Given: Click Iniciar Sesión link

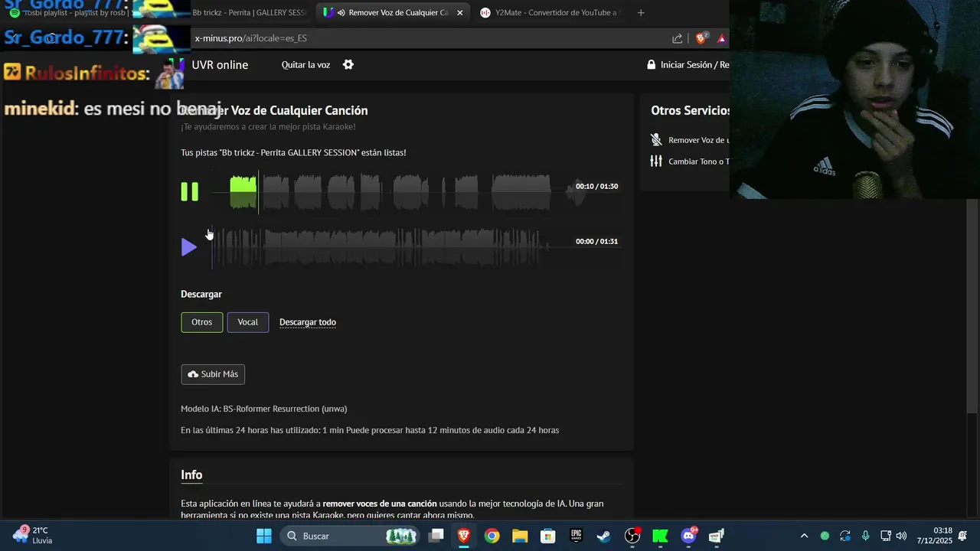Looking at the screenshot, I should click(694, 65).
